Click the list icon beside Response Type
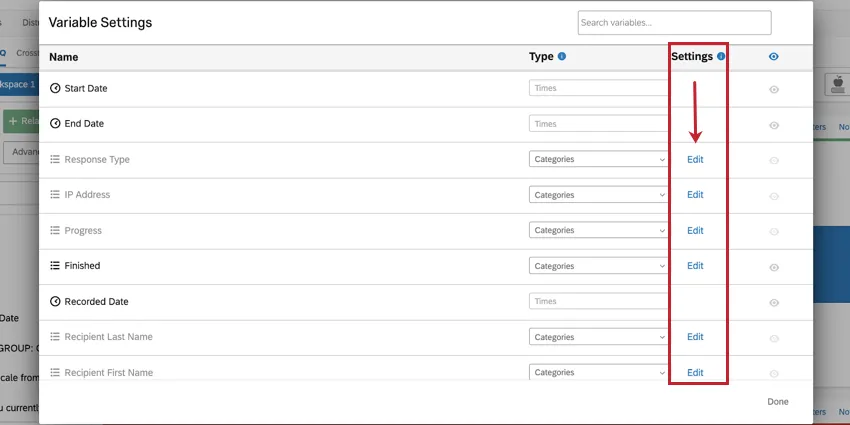 55,160
